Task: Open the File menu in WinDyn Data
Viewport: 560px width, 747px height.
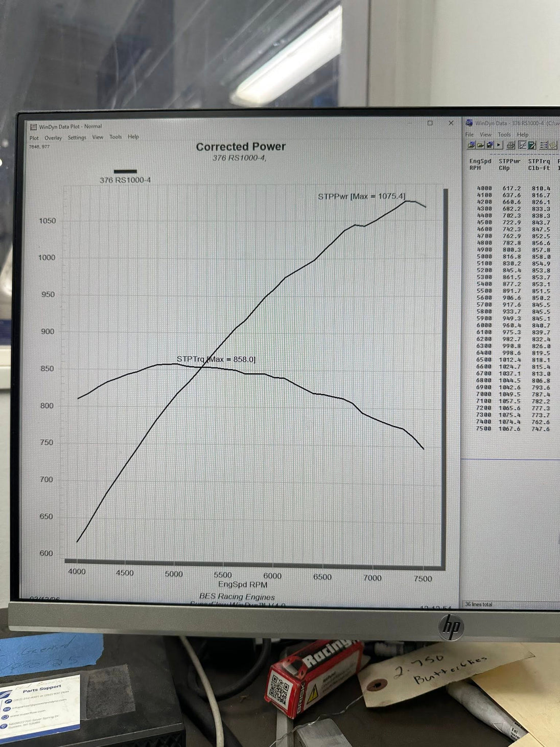Action: tap(469, 134)
